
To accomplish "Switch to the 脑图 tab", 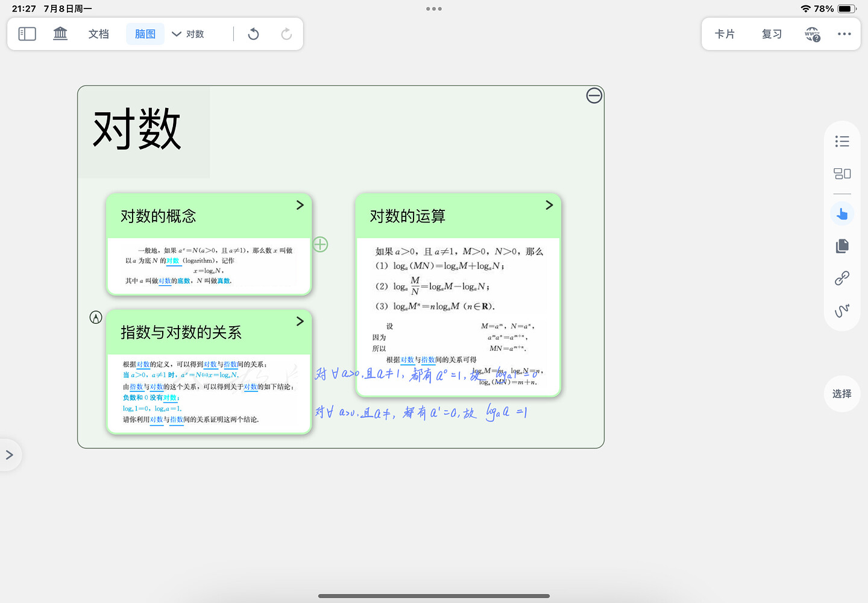I will (145, 34).
